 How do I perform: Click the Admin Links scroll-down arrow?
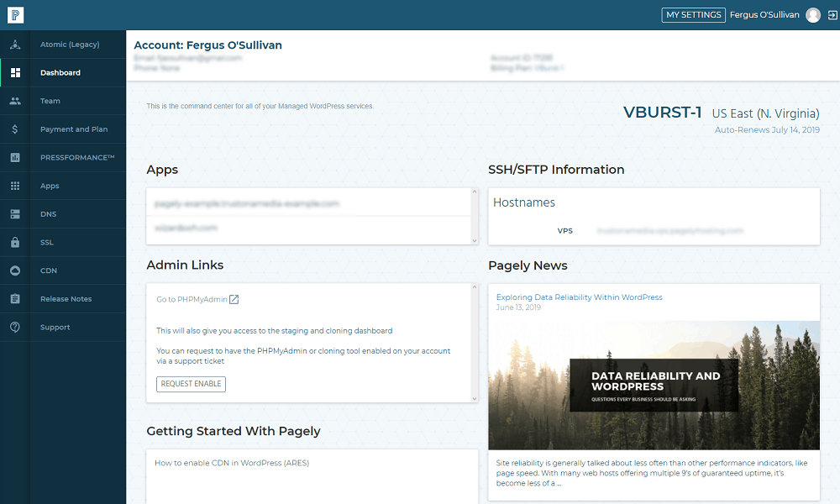point(474,398)
